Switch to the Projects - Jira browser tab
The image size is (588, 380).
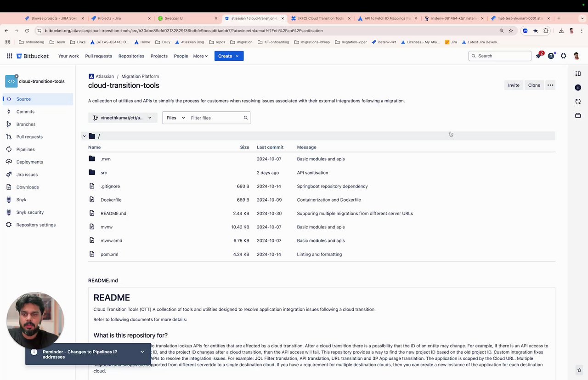pos(120,18)
